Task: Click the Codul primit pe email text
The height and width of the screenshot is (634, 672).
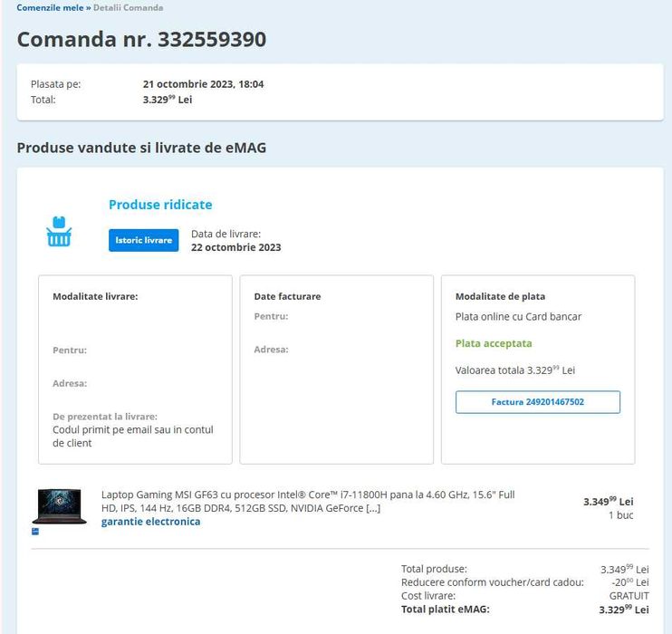Action: click(x=133, y=437)
